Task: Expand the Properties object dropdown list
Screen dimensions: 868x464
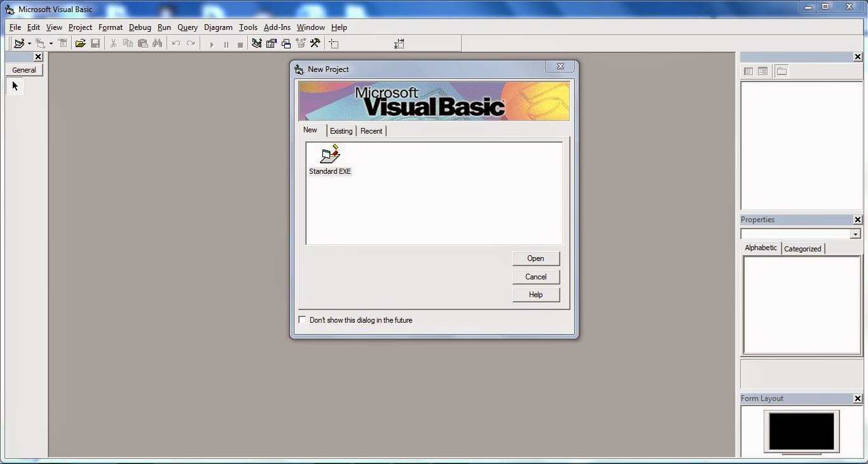Action: (x=855, y=234)
